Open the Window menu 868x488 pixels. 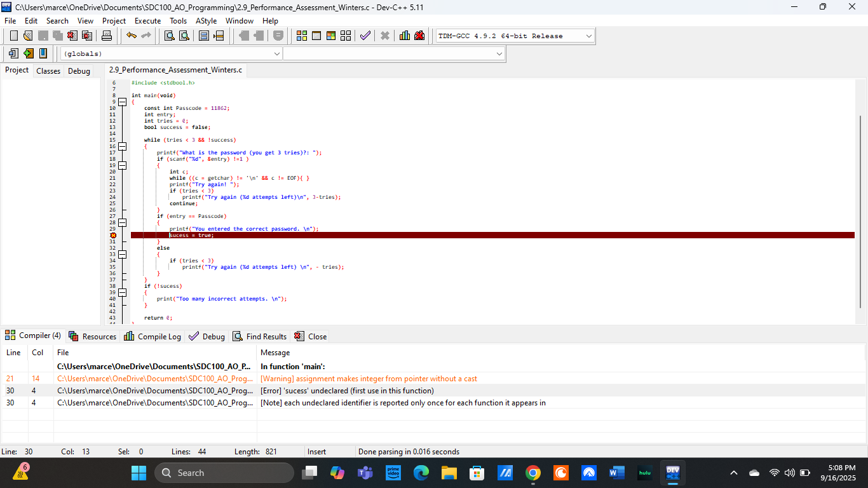coord(240,21)
